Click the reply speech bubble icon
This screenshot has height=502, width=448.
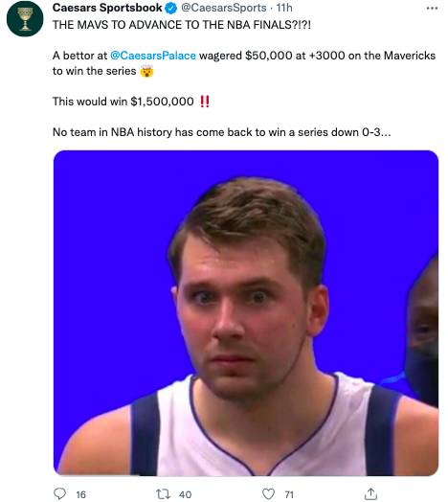pyautogui.click(x=59, y=493)
